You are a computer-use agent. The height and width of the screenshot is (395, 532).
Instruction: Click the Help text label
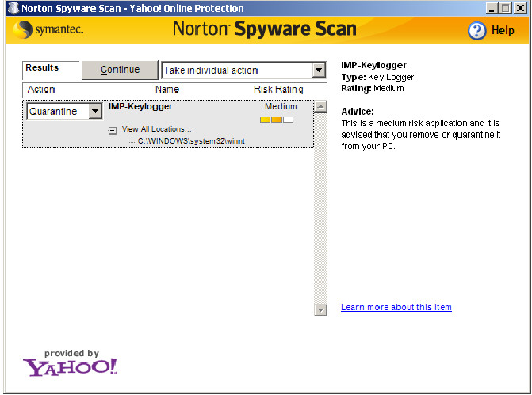click(503, 30)
